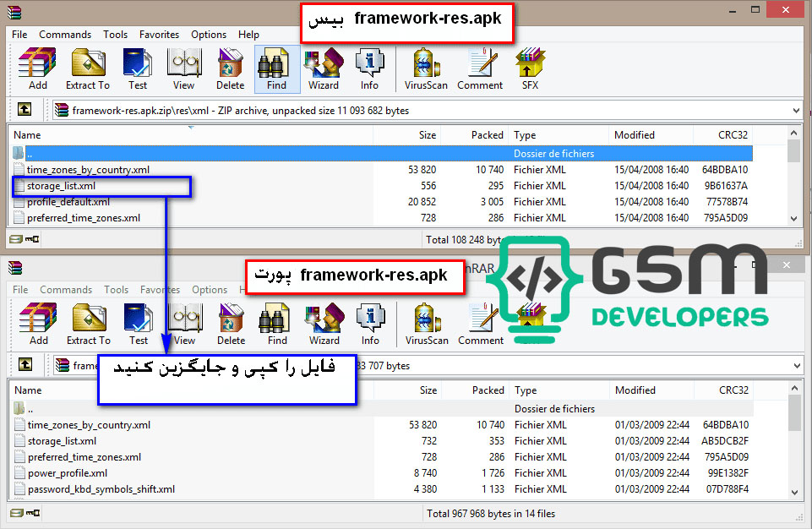The image size is (812, 529).
Task: Select time_zones_by_country.xml dated 01/03/2009
Action: pyautogui.click(x=382, y=425)
